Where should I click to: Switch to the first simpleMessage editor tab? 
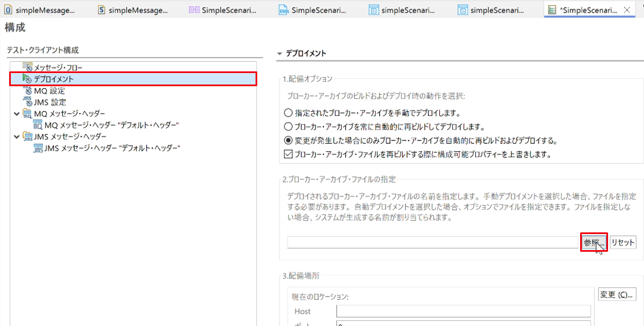tap(38, 10)
